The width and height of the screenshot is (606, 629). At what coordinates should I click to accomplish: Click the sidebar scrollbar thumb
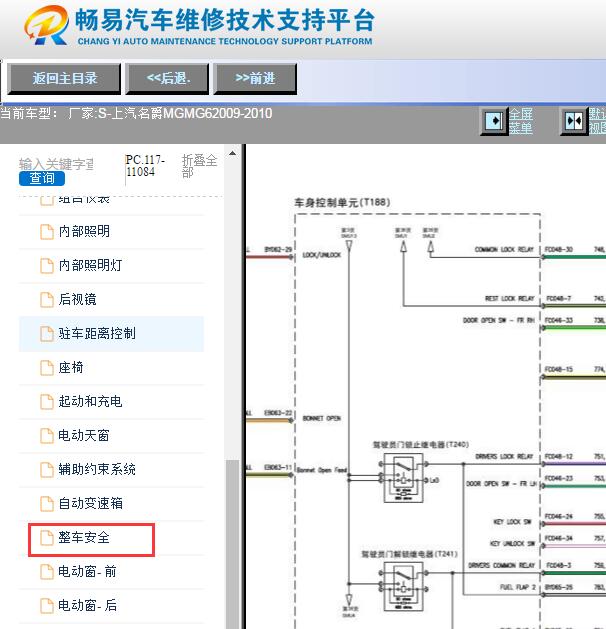click(x=232, y=544)
